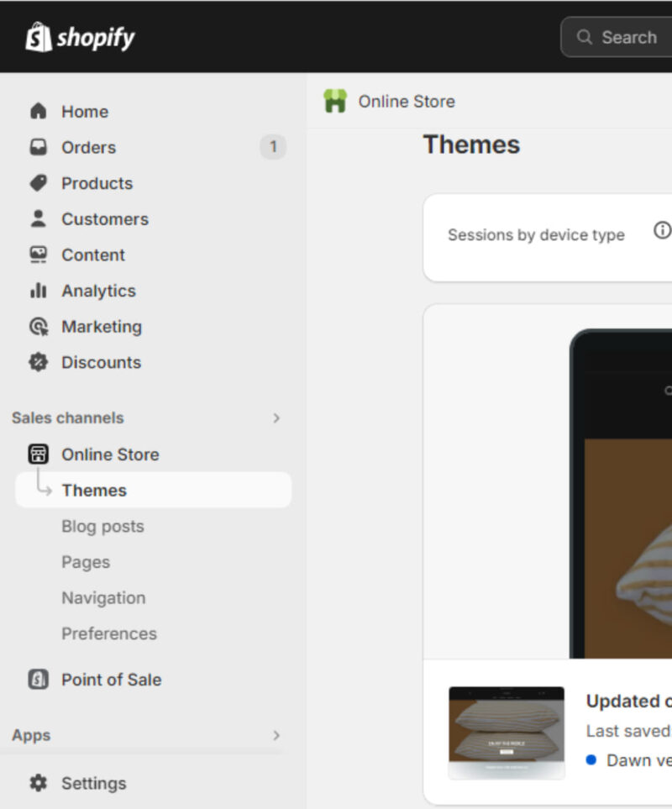Click the Dawn theme preview thumbnail

(506, 731)
